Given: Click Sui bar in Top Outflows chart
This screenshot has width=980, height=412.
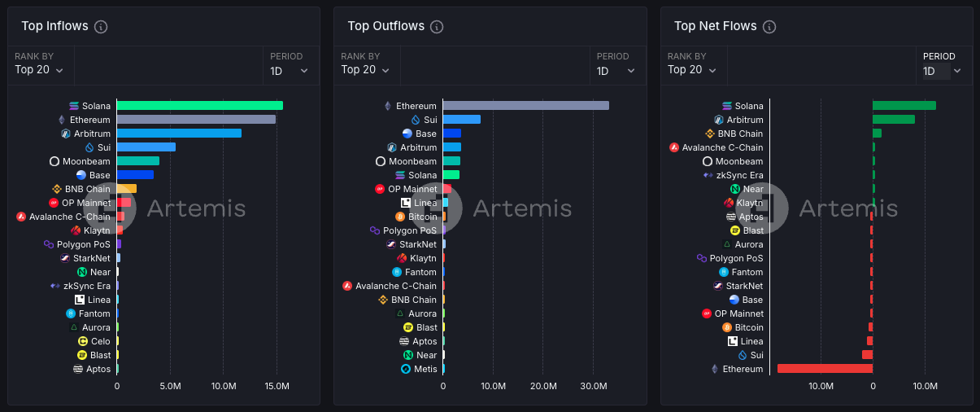Looking at the screenshot, I should [462, 120].
